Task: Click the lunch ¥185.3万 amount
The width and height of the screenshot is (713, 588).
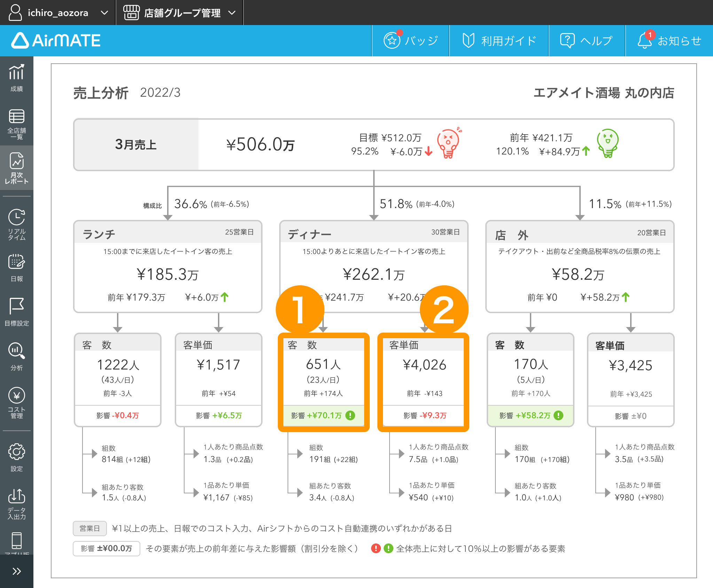Action: (x=168, y=274)
